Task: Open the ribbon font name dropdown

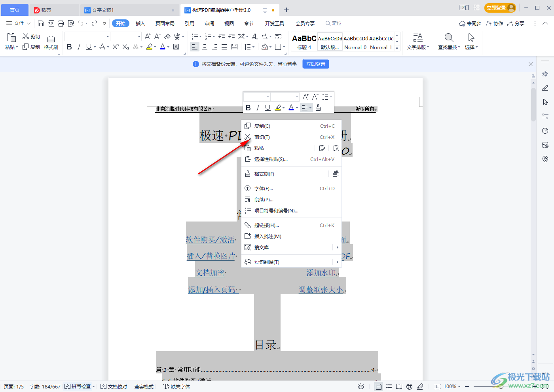Action: (108, 37)
